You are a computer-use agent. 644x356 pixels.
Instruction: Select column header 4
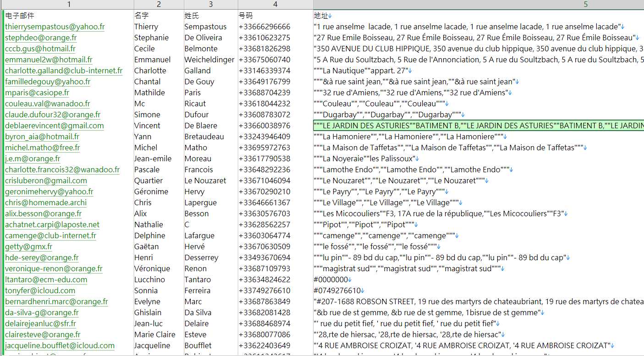click(x=275, y=5)
